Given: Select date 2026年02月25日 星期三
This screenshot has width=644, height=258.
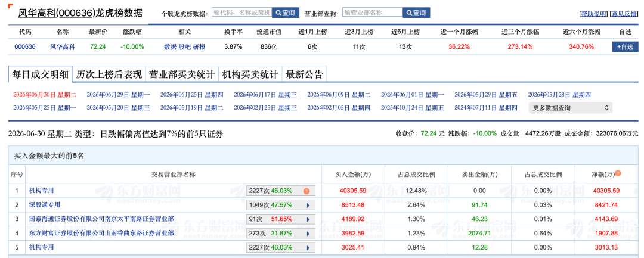Looking at the screenshot, I should point(265,108).
